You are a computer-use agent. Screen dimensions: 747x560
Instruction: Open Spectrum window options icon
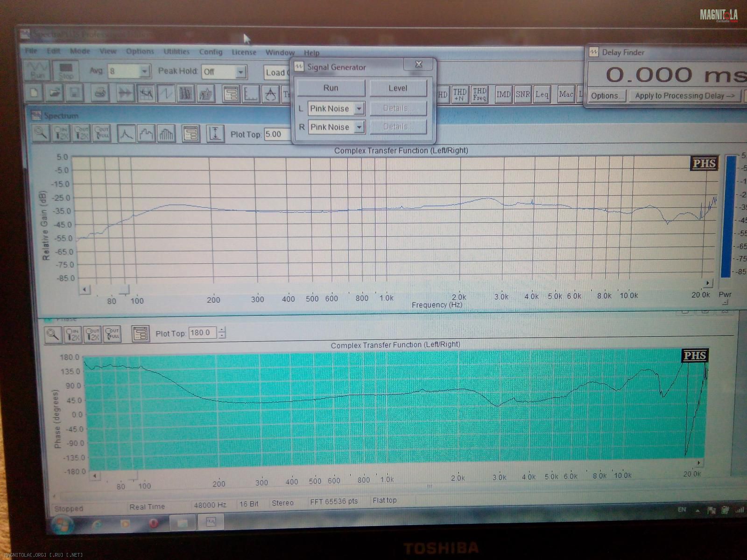pos(190,133)
